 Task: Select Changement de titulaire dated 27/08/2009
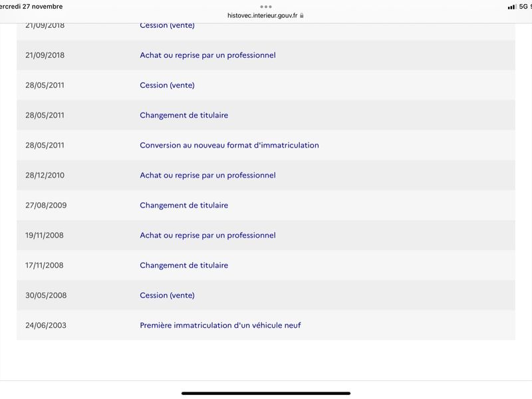(184, 205)
